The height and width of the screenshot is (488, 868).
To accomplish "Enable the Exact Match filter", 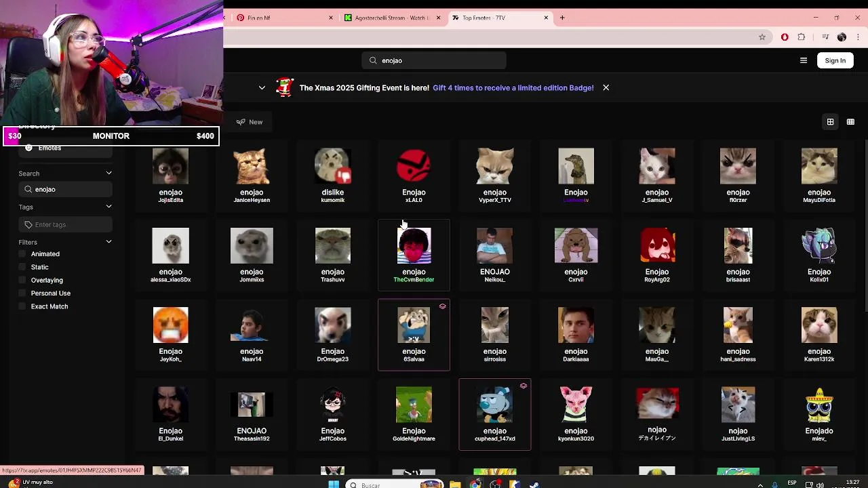I will click(22, 306).
